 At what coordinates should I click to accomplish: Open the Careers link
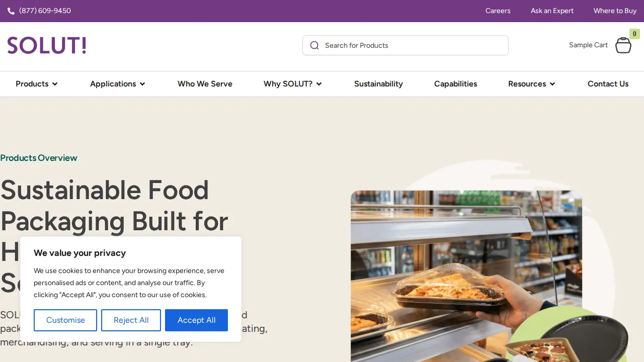498,11
